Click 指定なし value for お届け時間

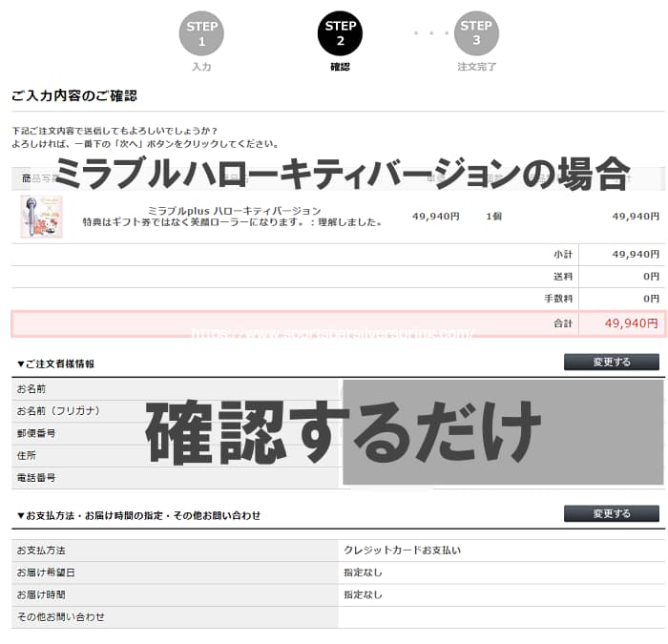(363, 594)
